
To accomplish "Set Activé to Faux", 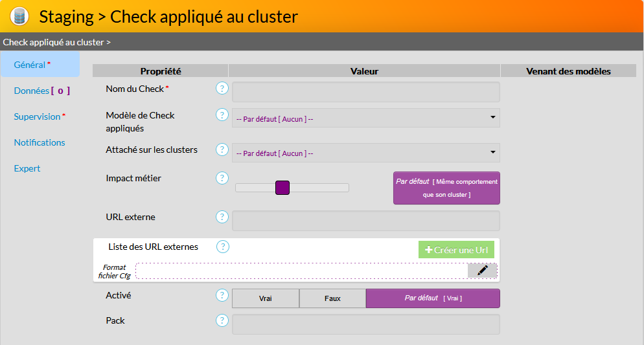I will pyautogui.click(x=332, y=298).
